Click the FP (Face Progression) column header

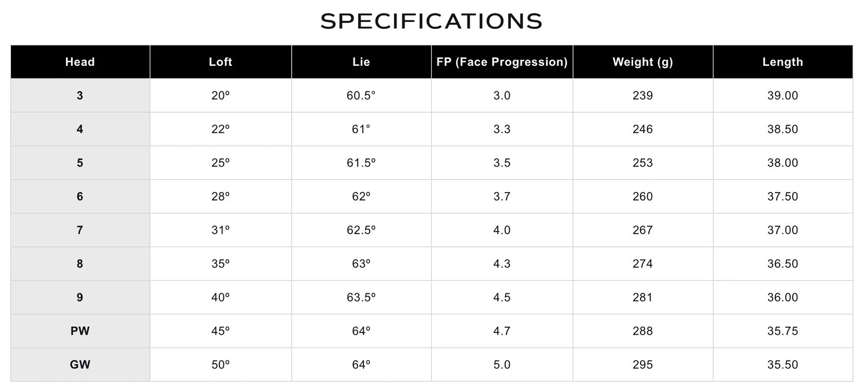coord(502,62)
